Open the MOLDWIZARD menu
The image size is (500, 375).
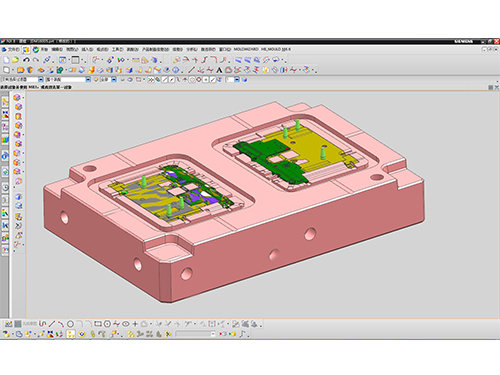click(246, 49)
